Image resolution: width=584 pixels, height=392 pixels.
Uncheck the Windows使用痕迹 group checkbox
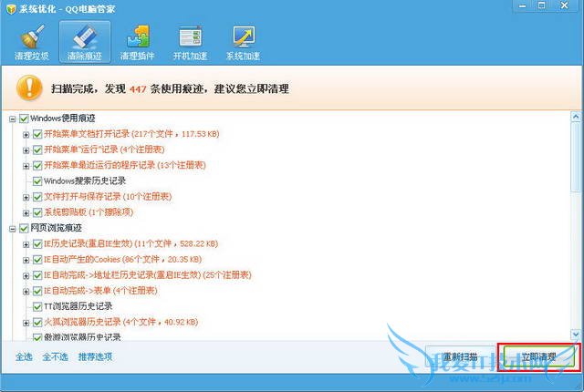[24, 119]
